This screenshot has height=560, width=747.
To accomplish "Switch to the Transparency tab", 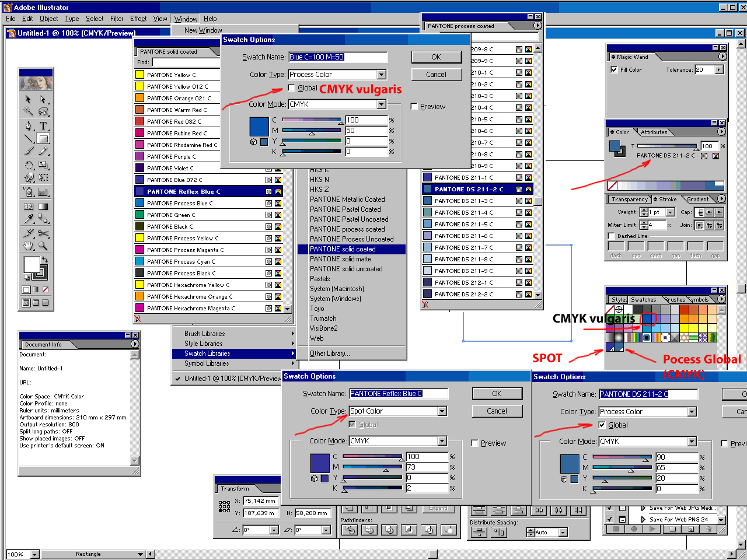I will click(x=630, y=199).
